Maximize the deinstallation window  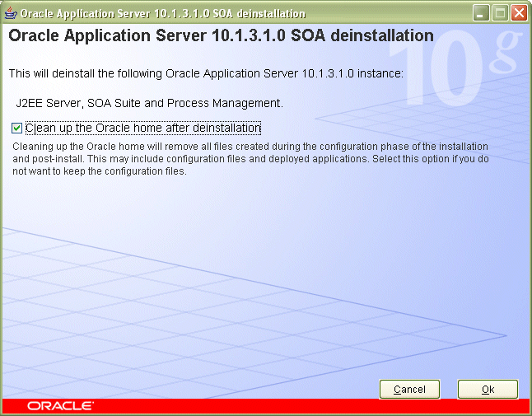(500, 13)
